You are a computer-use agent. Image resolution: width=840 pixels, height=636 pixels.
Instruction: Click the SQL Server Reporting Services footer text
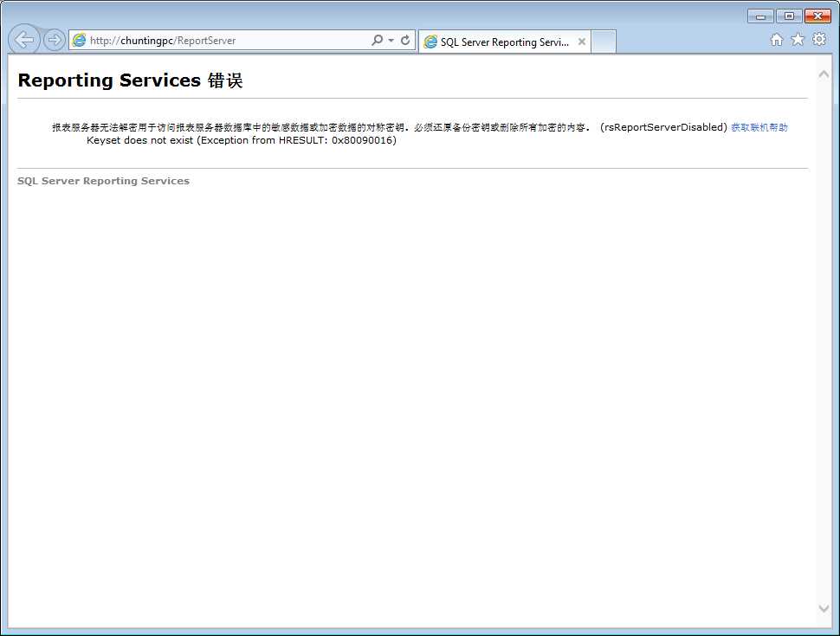(x=103, y=181)
